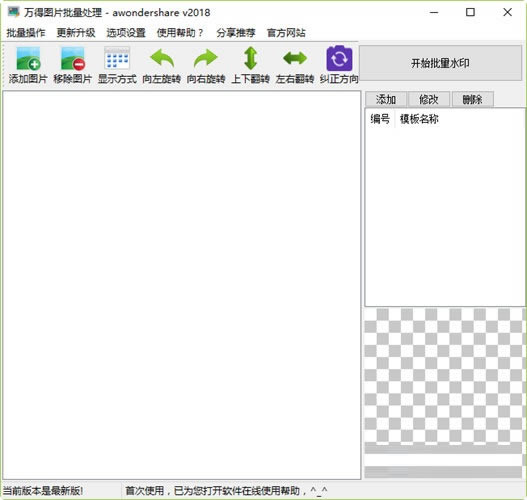Screen dimensions: 527x500
Task: Click the 模板名称 column header
Action: click(x=419, y=119)
